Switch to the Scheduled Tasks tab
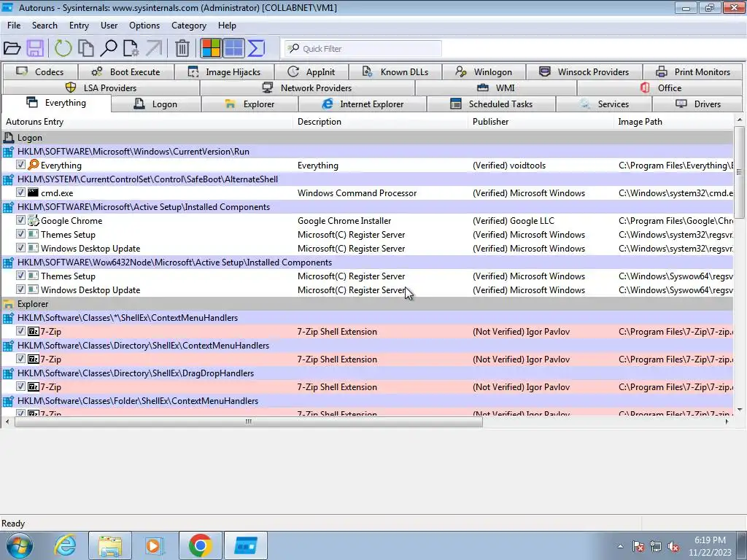Image resolution: width=747 pixels, height=560 pixels. (491, 104)
